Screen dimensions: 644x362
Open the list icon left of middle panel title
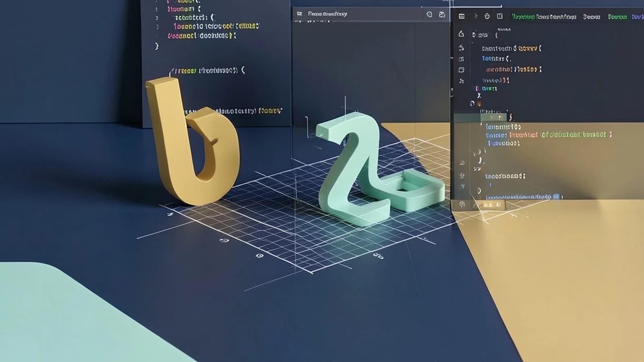coord(299,14)
